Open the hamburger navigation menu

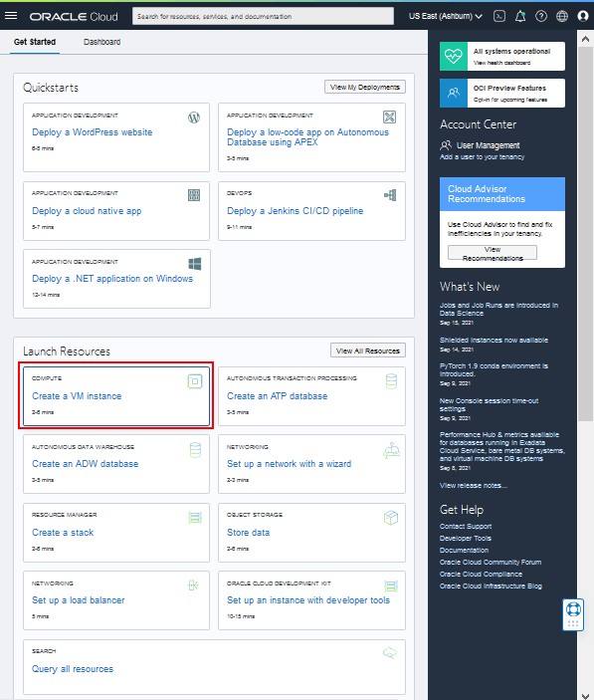click(11, 16)
